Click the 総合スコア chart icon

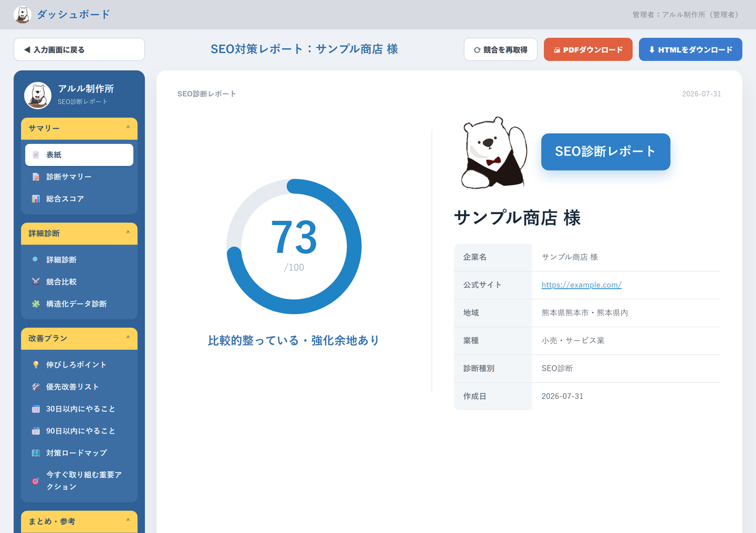pos(36,199)
